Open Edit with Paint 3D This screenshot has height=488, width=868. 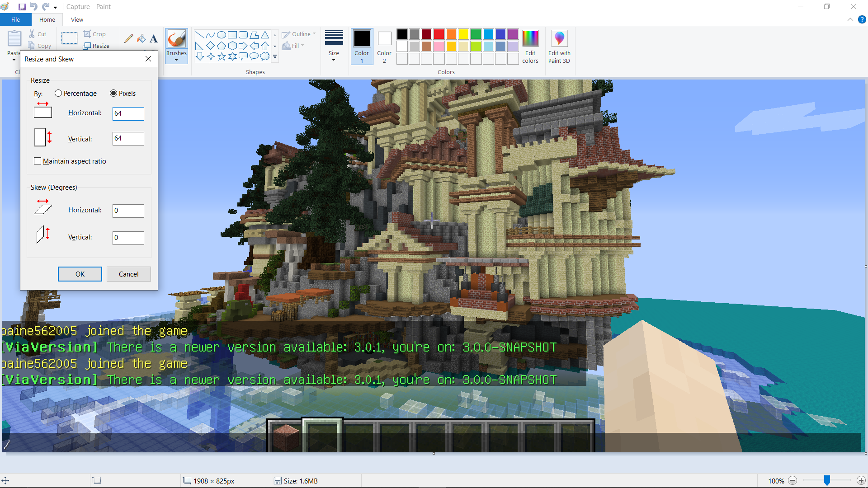[x=559, y=39]
